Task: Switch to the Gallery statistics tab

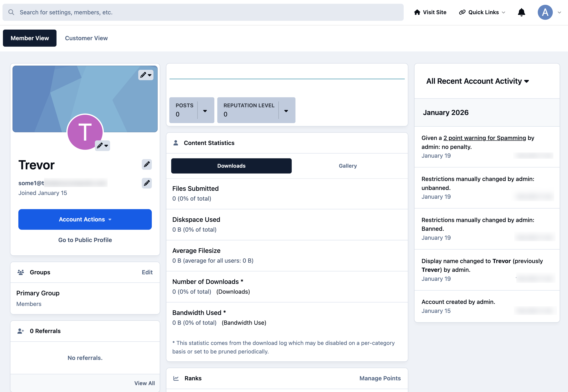Action: (x=348, y=166)
